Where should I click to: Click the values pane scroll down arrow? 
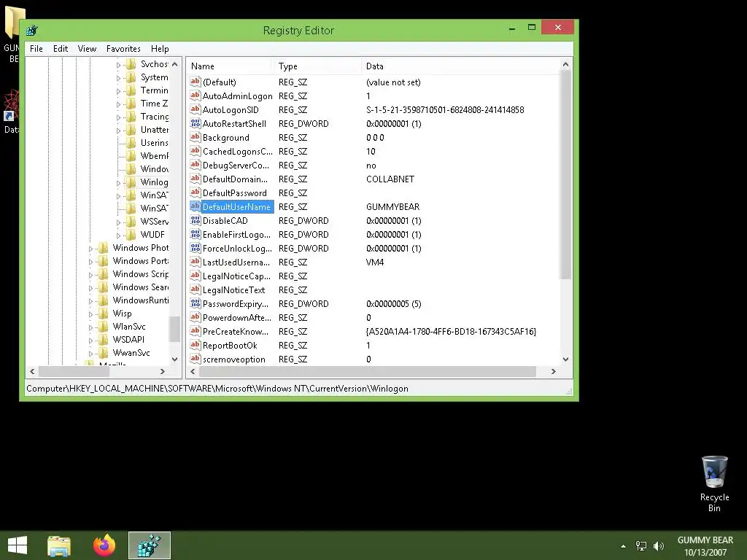[565, 359]
